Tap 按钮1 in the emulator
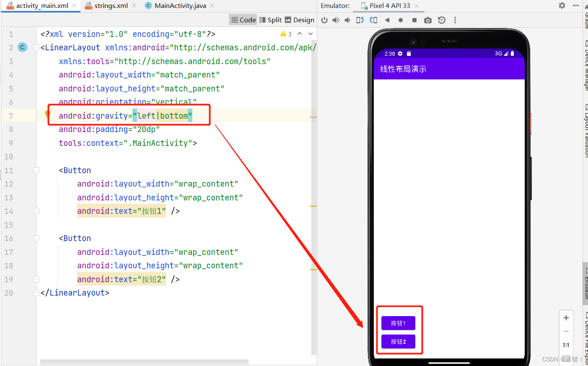 [x=398, y=323]
